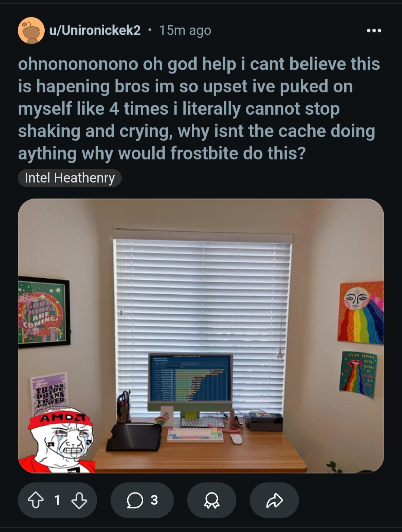
Task: Open the u/Unironickek2 profile link
Action: point(95,31)
